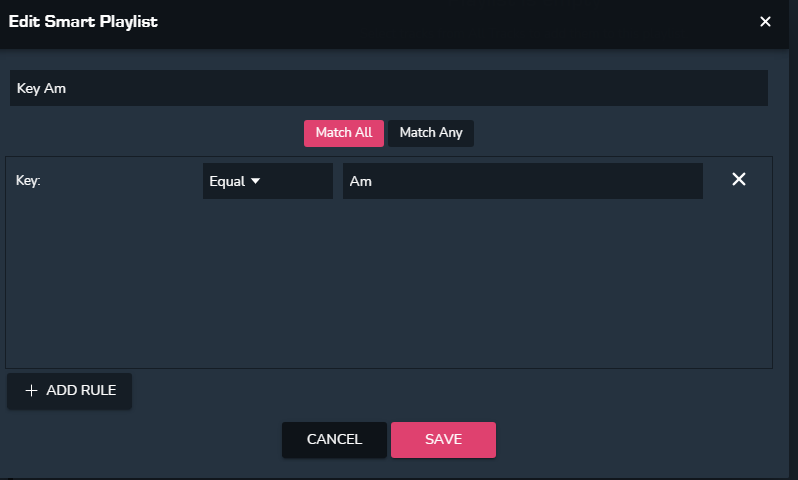Close the Edit Smart Playlist dialog
Image resolution: width=798 pixels, height=480 pixels.
pos(765,21)
